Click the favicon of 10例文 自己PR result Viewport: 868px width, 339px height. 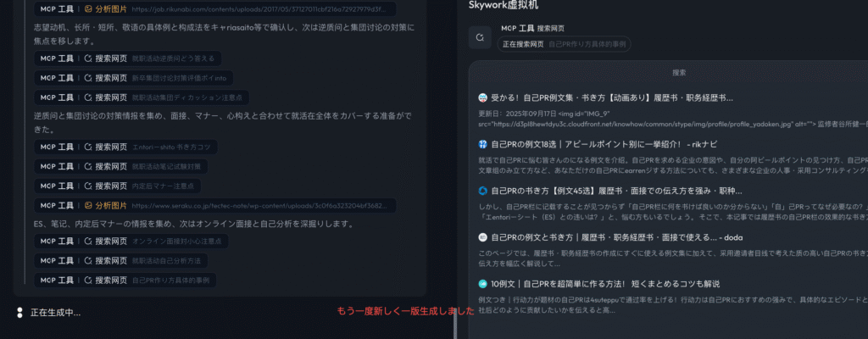[483, 284]
